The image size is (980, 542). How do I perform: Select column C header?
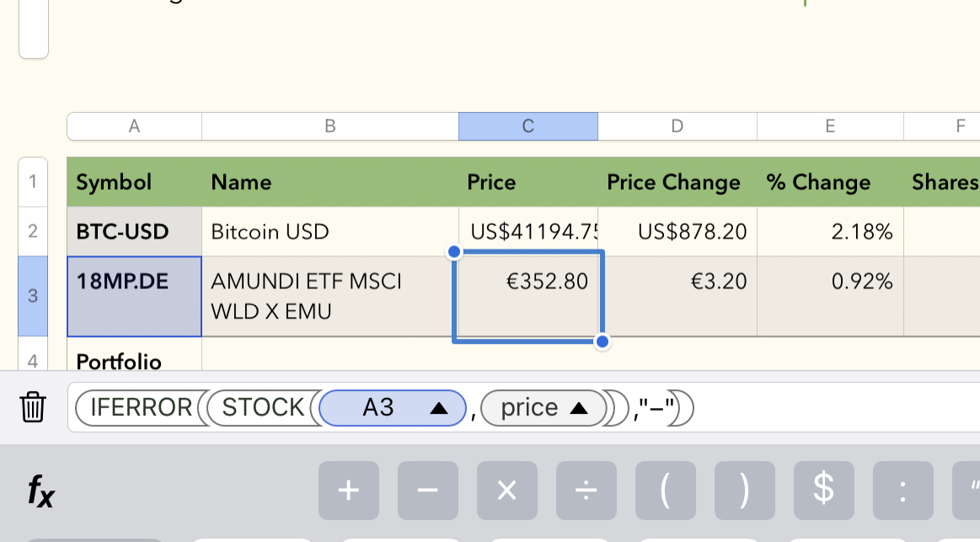pos(527,126)
